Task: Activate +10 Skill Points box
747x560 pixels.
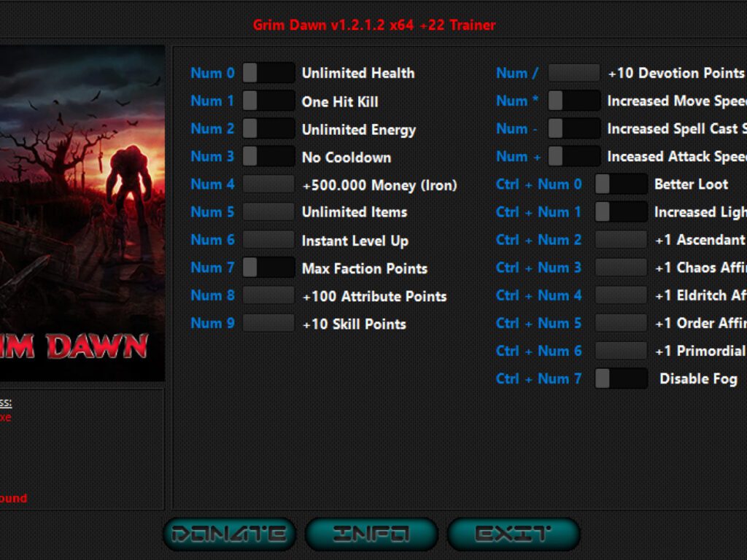Action: pyautogui.click(x=268, y=323)
